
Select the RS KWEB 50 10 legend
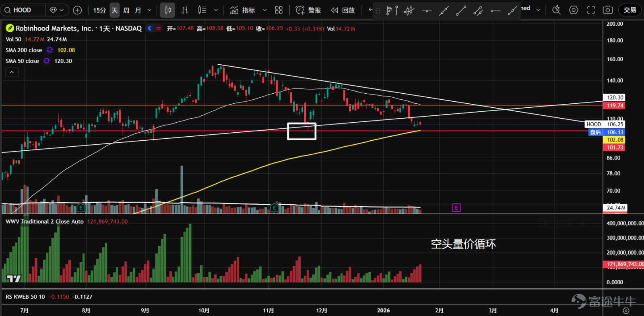coord(25,297)
